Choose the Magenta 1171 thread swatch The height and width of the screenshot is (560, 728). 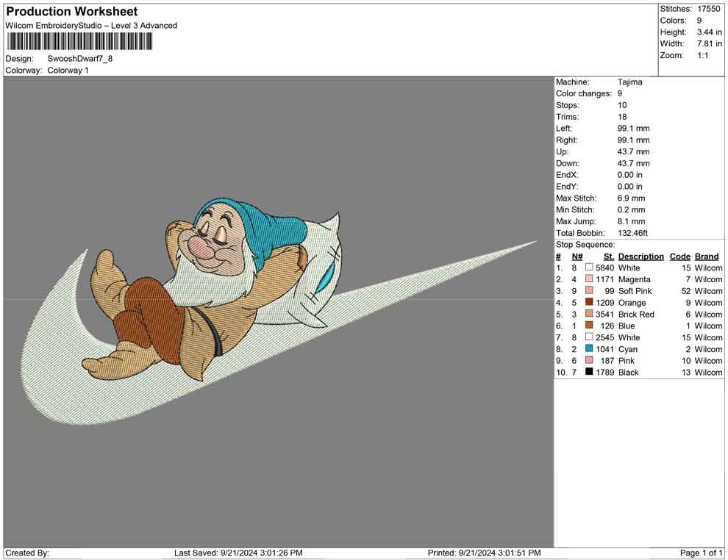[589, 279]
